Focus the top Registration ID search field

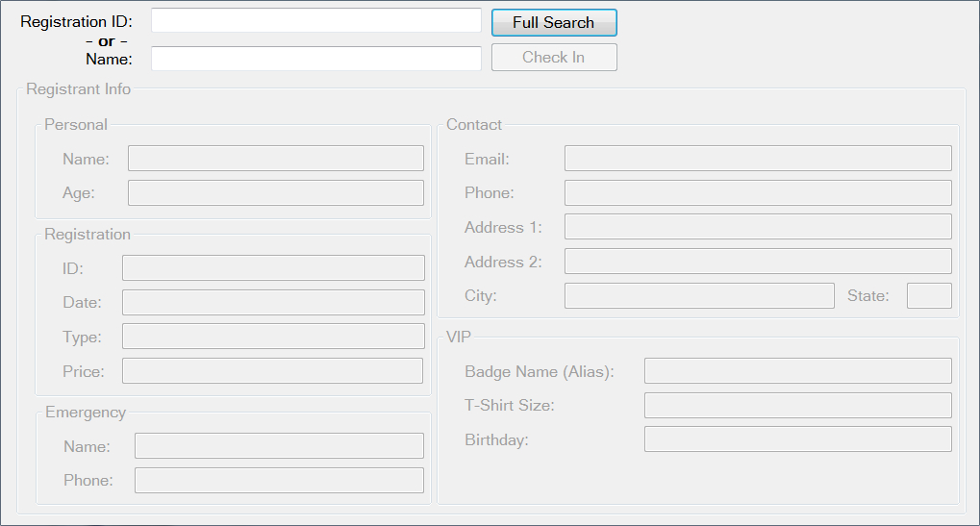point(315,20)
